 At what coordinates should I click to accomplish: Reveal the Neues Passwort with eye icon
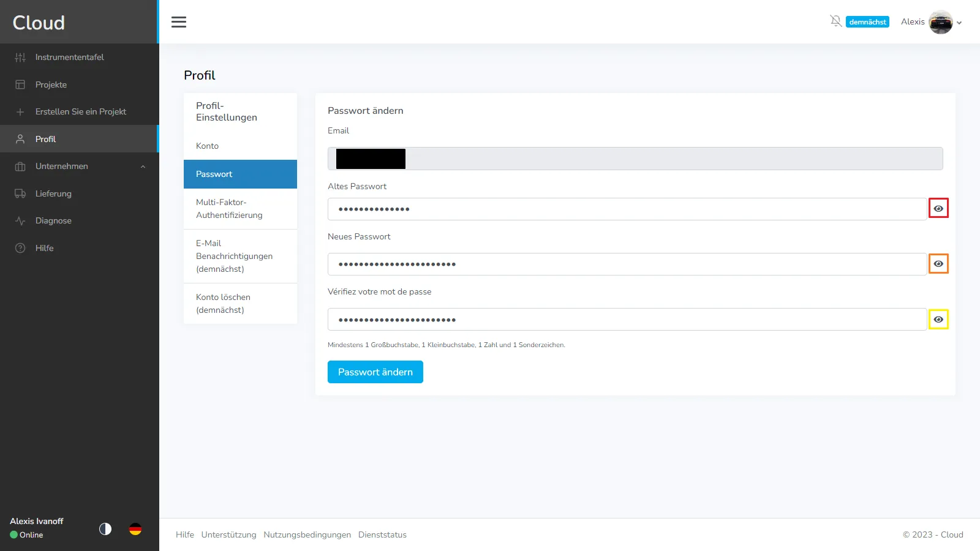click(938, 264)
